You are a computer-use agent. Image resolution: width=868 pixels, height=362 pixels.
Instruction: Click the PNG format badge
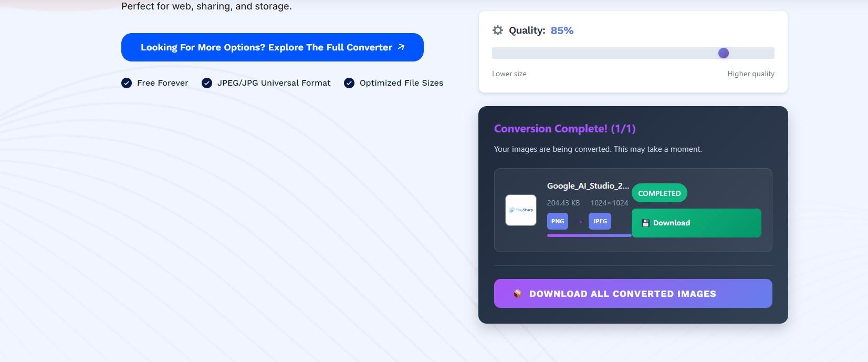(558, 221)
